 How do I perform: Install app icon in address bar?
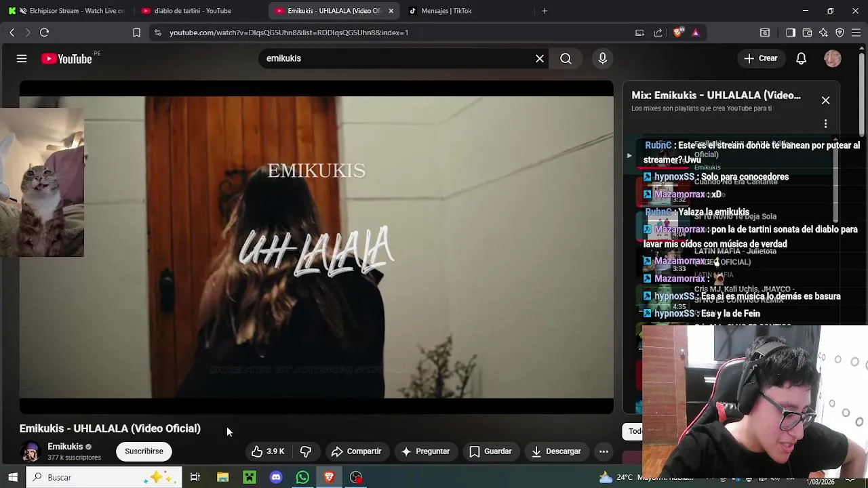639,33
